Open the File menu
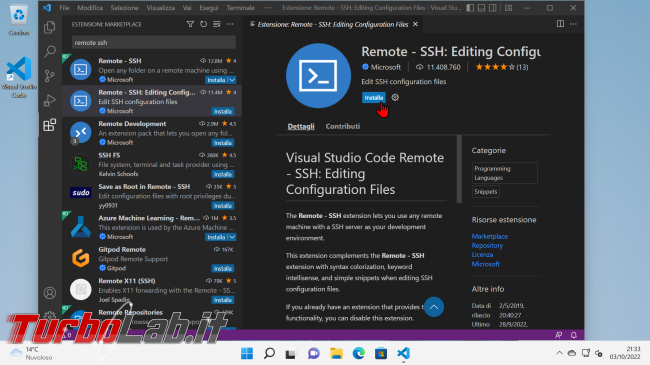The height and width of the screenshot is (365, 650). (x=64, y=8)
